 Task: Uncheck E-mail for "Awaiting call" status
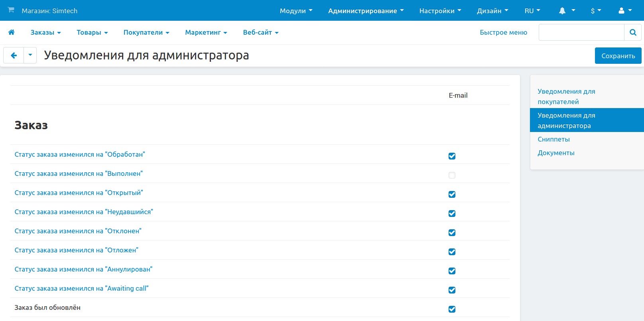(x=452, y=290)
